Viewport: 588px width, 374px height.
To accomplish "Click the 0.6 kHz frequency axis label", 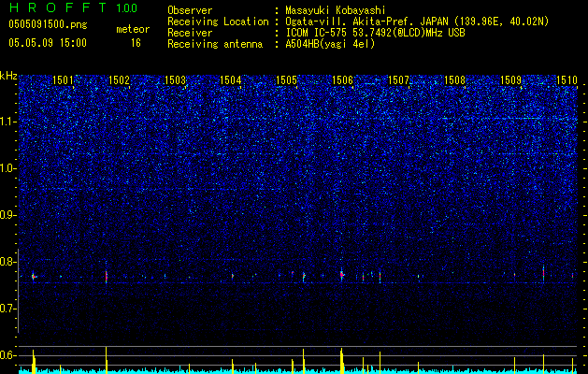I will [x=8, y=355].
